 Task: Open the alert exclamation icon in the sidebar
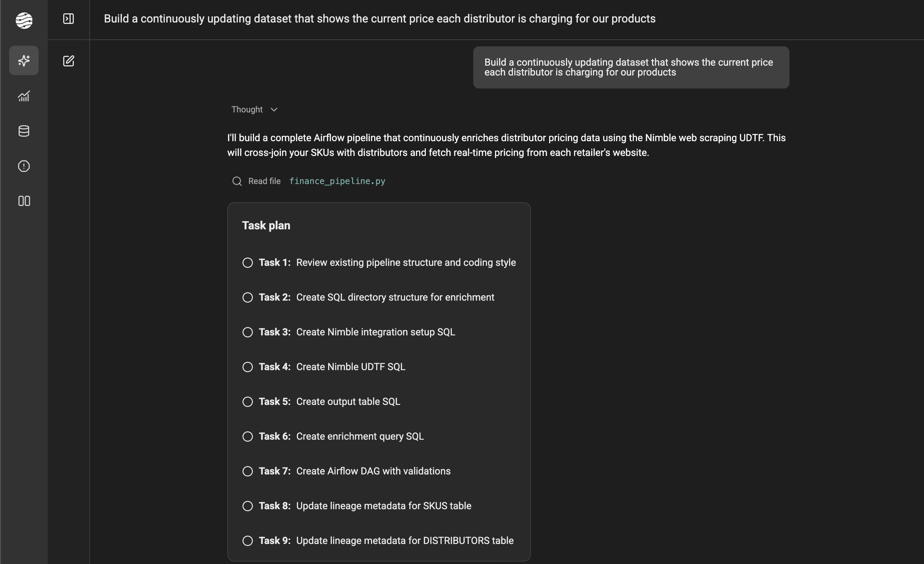tap(24, 166)
